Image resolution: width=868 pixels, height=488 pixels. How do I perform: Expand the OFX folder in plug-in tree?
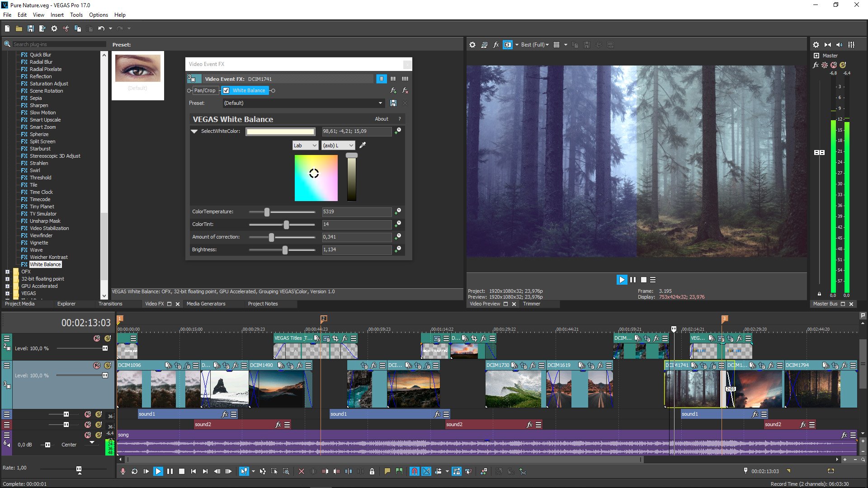pos(7,272)
